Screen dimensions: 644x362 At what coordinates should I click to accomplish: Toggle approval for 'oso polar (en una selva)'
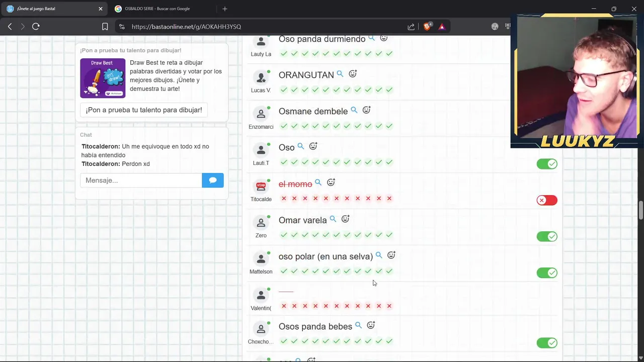point(547,273)
